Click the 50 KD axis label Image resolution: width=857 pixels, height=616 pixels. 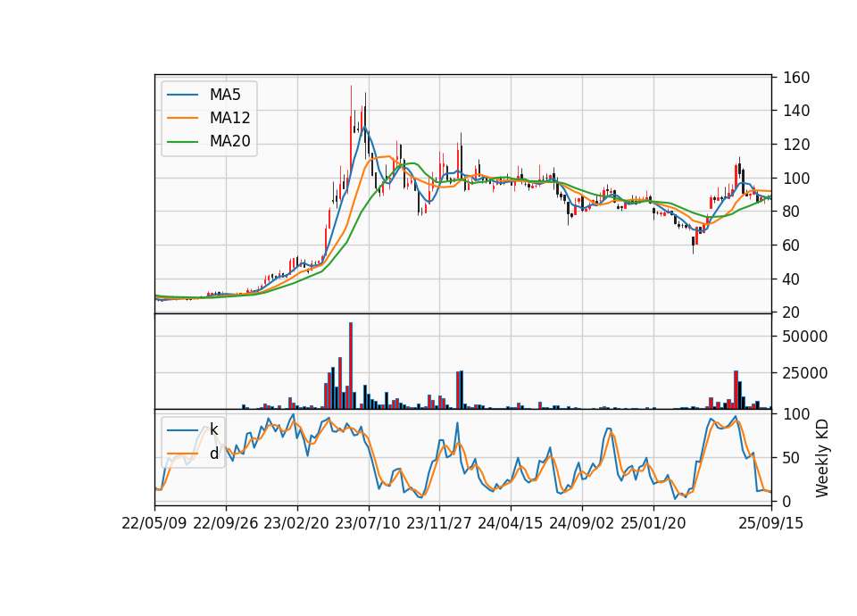(x=792, y=458)
